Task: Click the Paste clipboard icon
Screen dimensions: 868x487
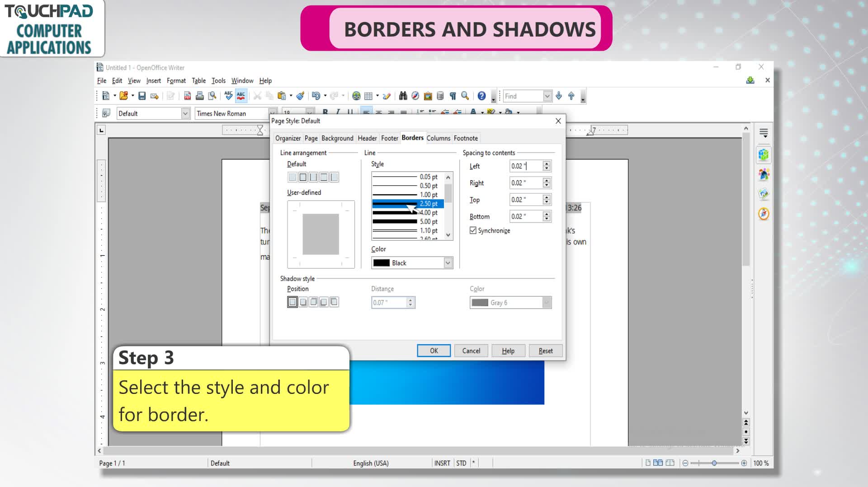Action: tap(282, 96)
